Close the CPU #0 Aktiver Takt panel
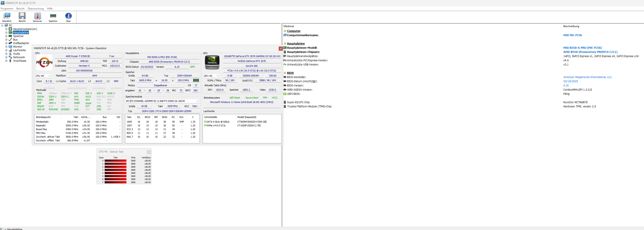The width and height of the screenshot is (644, 230). pyautogui.click(x=149, y=152)
